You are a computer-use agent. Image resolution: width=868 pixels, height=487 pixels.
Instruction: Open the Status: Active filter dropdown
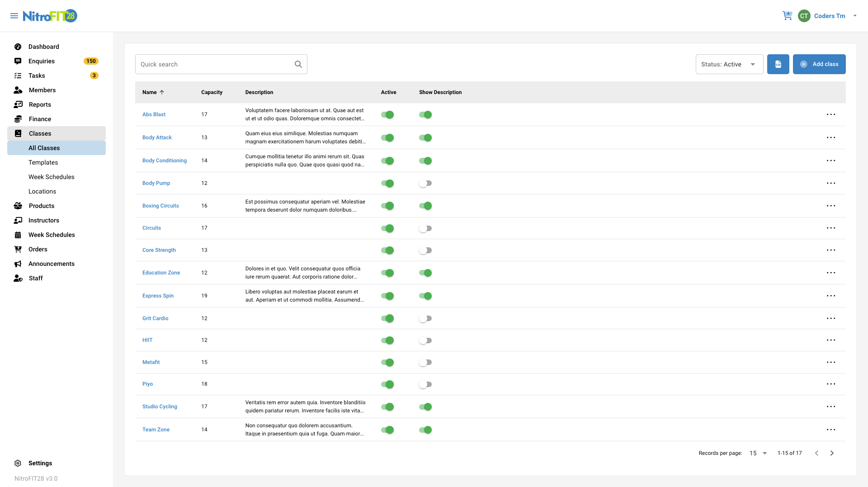[x=729, y=64]
